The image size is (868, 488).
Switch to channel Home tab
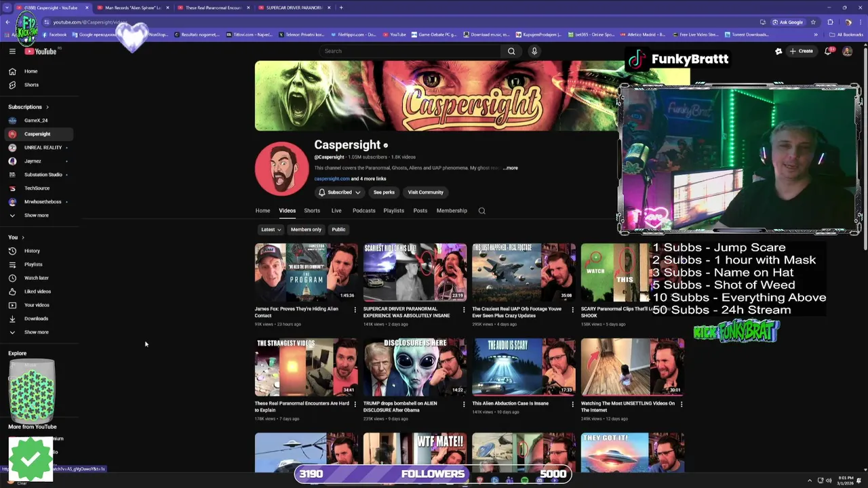point(262,211)
